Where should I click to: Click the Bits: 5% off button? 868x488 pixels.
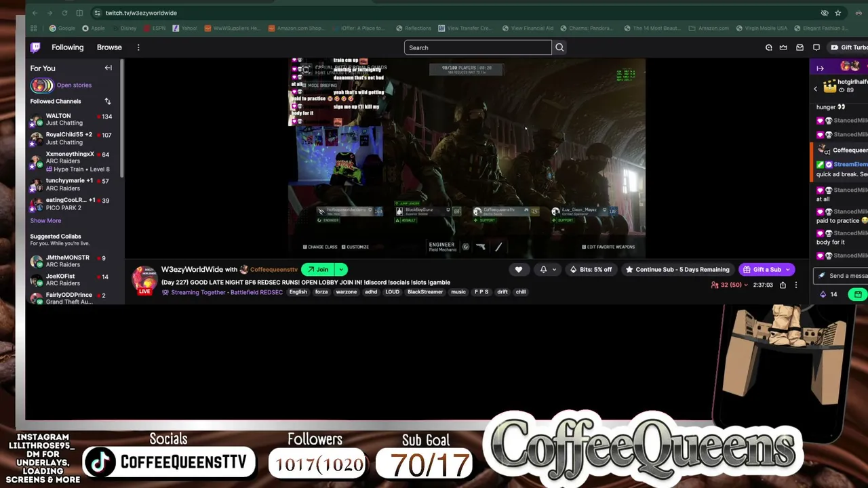pyautogui.click(x=591, y=269)
